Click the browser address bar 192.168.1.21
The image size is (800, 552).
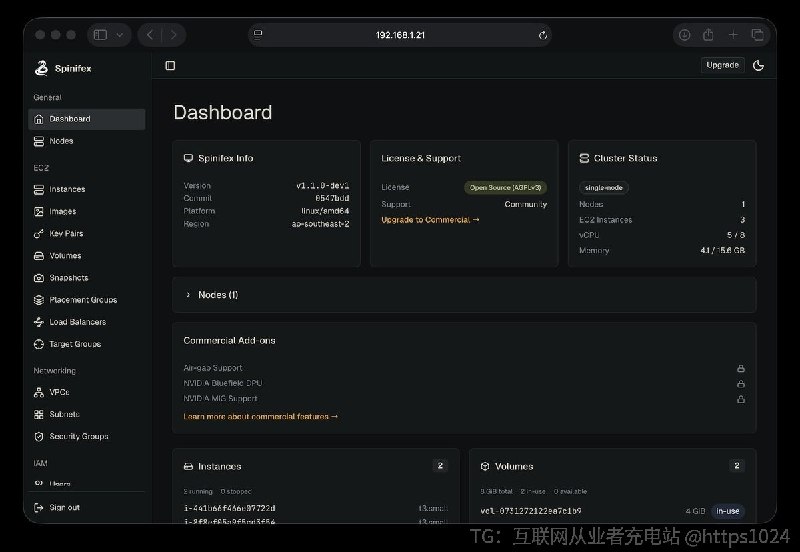tap(400, 35)
